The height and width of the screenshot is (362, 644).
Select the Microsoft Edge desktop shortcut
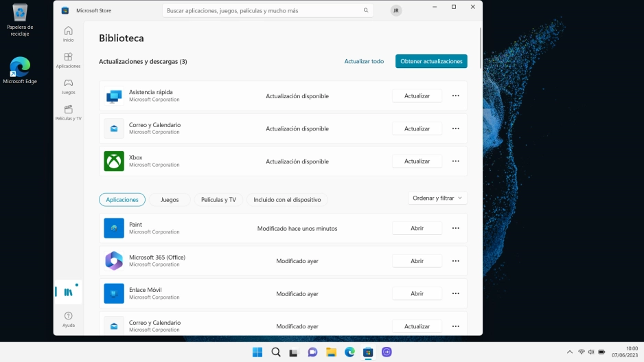[x=20, y=70]
